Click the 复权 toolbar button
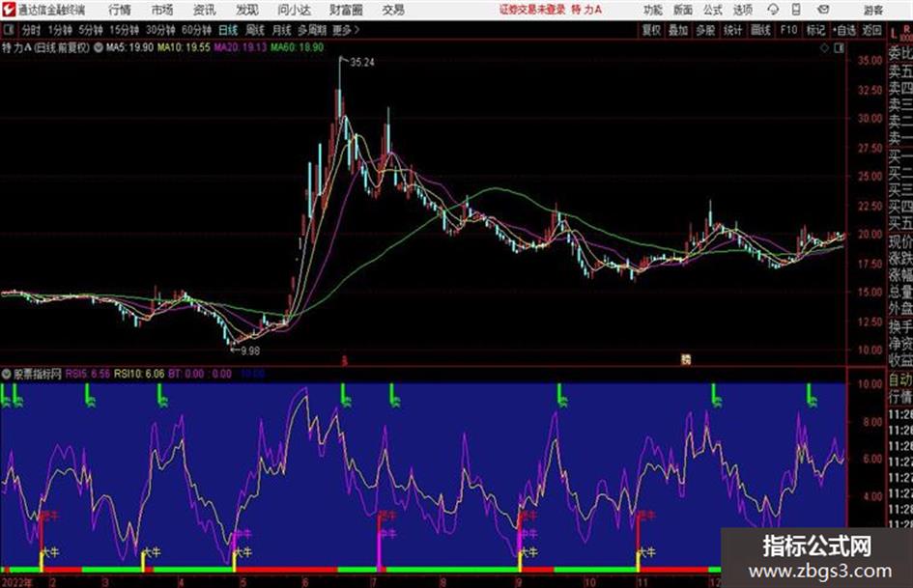The width and height of the screenshot is (913, 588). point(651,30)
